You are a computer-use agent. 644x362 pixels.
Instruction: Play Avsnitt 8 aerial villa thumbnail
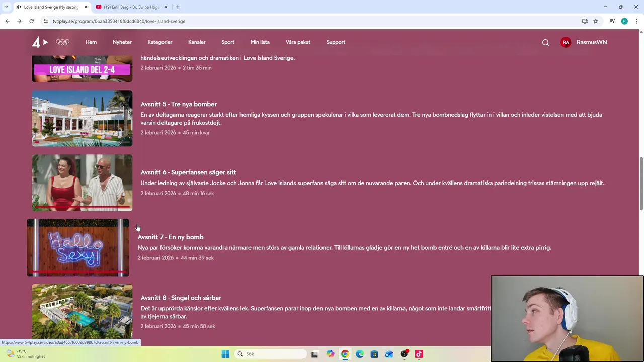82,312
